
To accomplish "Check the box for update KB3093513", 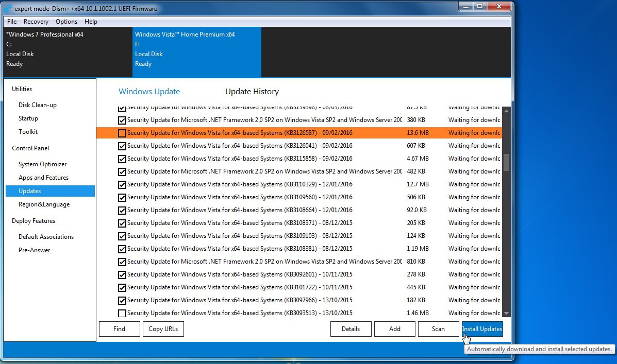I will tap(122, 314).
